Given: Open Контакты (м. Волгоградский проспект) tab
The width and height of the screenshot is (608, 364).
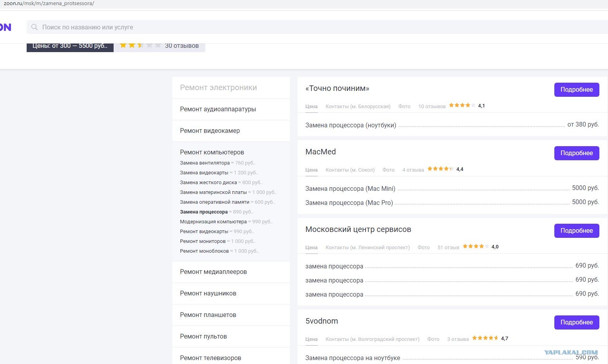Looking at the screenshot, I should (x=373, y=339).
